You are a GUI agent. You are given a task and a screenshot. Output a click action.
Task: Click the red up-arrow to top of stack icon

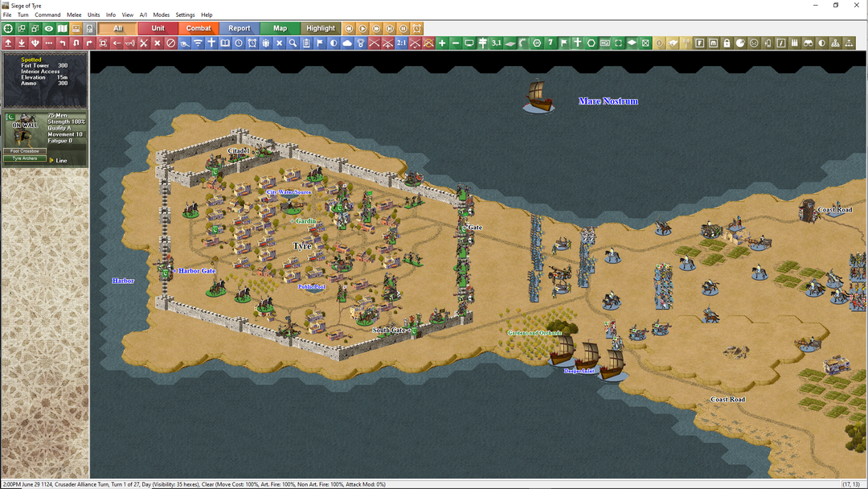(8, 43)
